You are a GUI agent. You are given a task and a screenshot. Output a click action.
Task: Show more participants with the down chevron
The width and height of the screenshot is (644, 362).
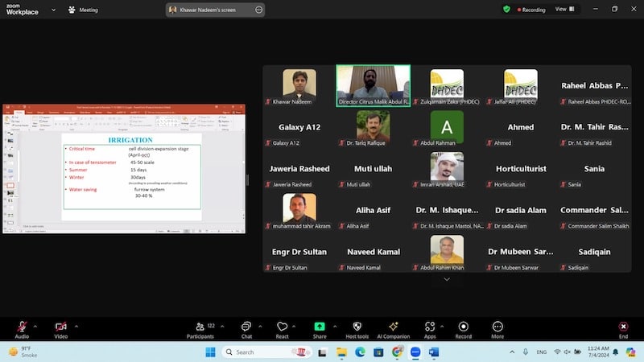click(x=447, y=279)
